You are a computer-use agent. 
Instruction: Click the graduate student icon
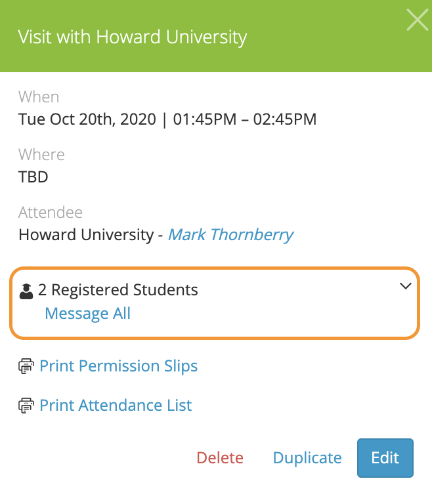coord(26,291)
